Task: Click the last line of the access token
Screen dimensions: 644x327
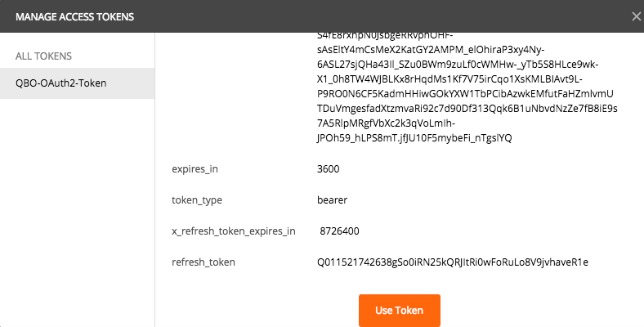Action: pyautogui.click(x=414, y=138)
